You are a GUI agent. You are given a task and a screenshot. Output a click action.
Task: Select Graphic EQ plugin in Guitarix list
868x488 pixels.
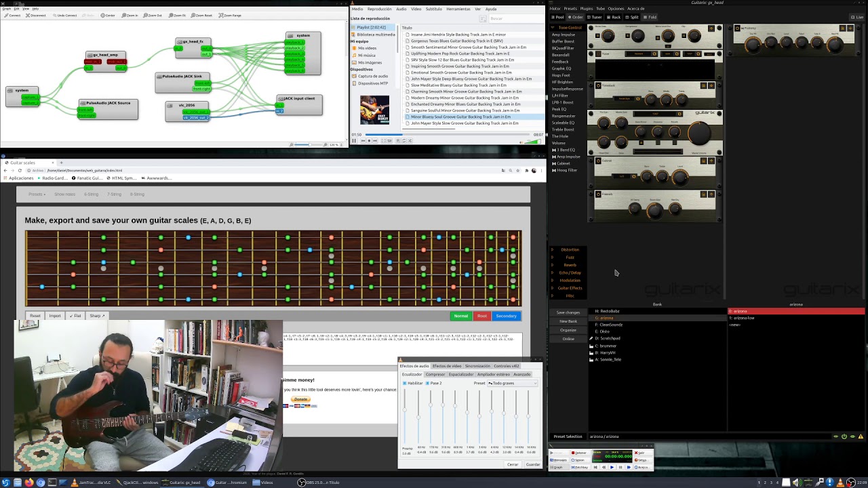[561, 68]
